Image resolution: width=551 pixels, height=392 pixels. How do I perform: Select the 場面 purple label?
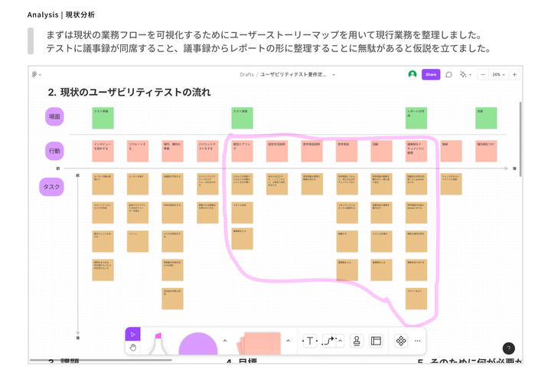coord(54,116)
